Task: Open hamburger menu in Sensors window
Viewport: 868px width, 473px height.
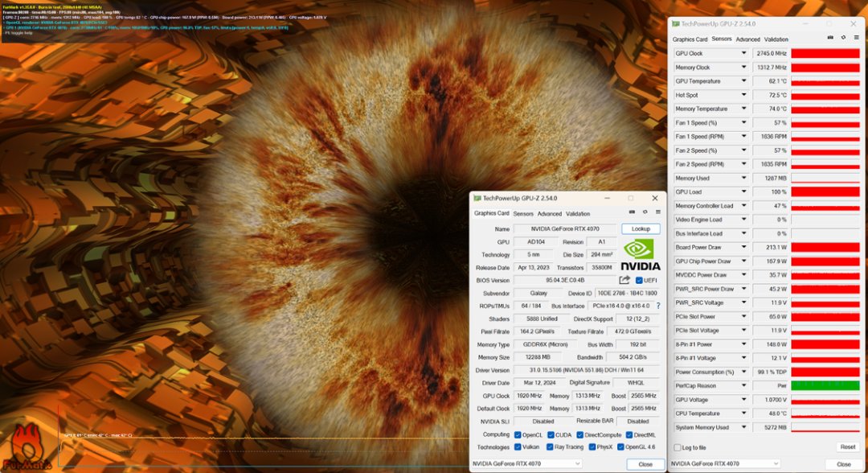Action: [x=857, y=38]
